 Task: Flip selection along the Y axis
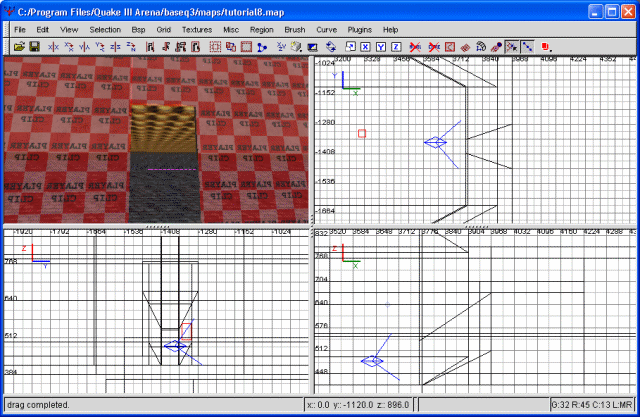(84, 47)
